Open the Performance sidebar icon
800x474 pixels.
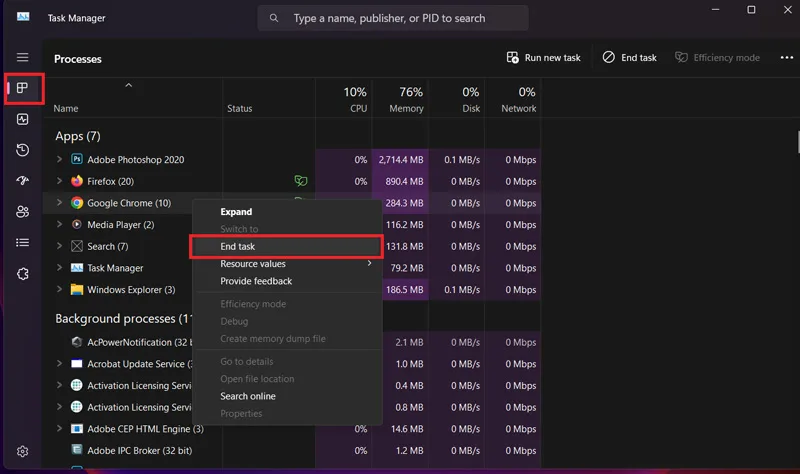tap(22, 119)
